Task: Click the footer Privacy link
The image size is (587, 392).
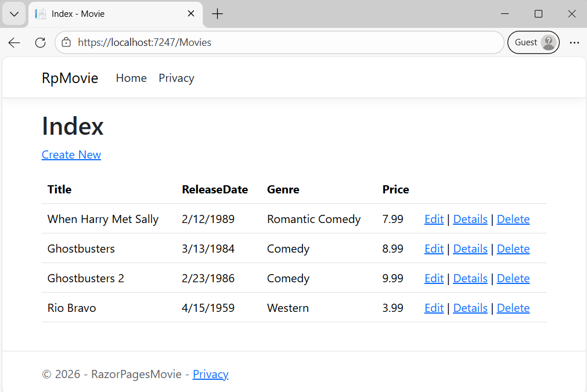Action: tap(210, 374)
